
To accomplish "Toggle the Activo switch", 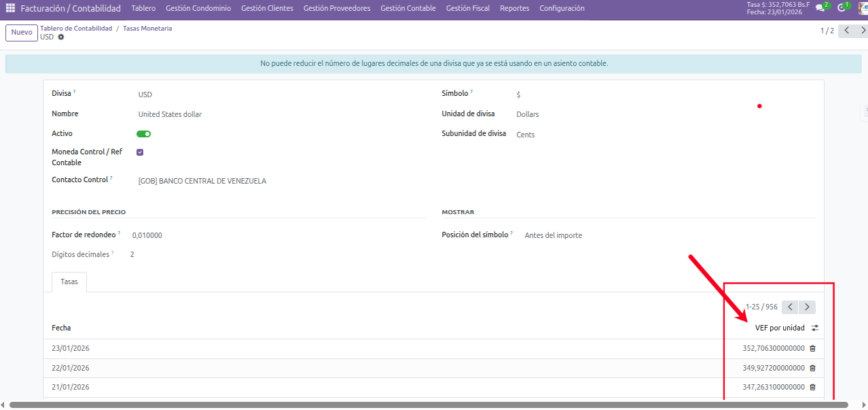I will coord(143,134).
